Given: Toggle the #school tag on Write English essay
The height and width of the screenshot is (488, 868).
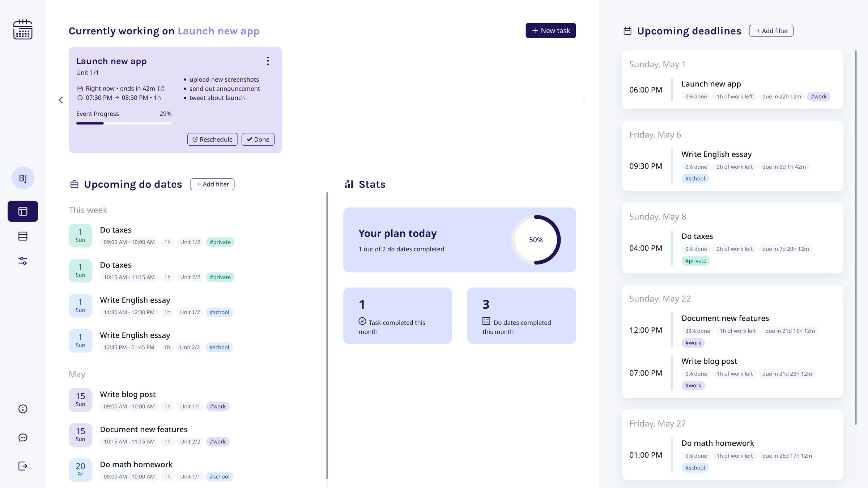Looking at the screenshot, I should point(220,312).
